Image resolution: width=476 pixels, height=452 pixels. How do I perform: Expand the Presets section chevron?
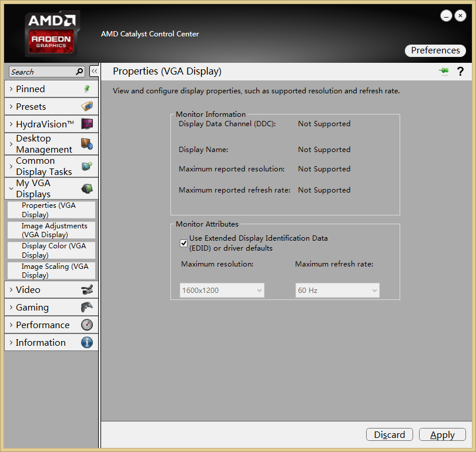coord(11,106)
